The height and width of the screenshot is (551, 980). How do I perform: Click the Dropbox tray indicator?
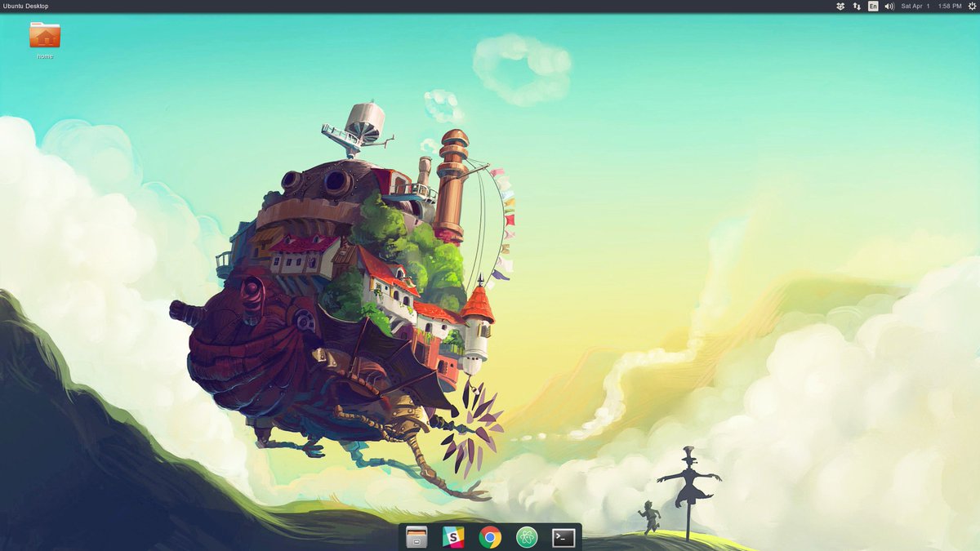point(840,6)
